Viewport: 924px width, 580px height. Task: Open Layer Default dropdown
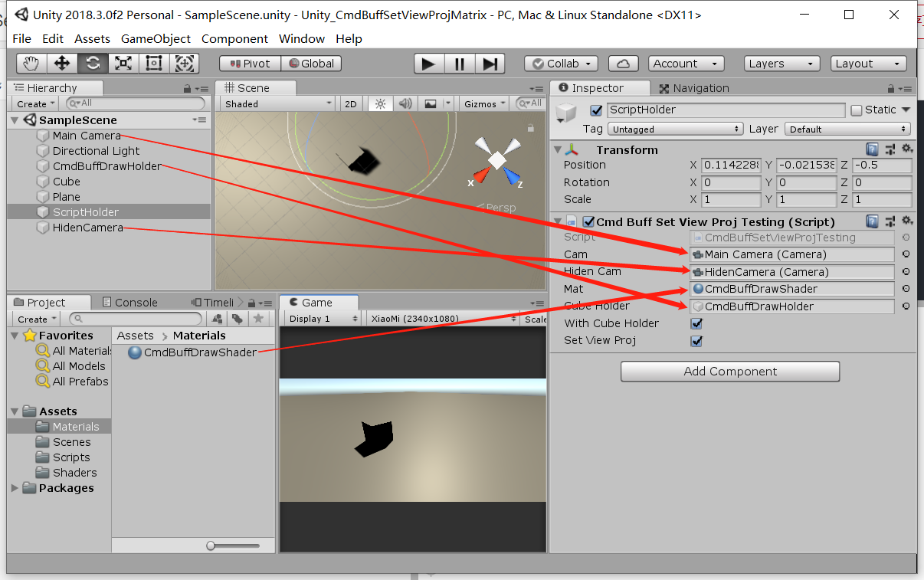[x=847, y=129]
